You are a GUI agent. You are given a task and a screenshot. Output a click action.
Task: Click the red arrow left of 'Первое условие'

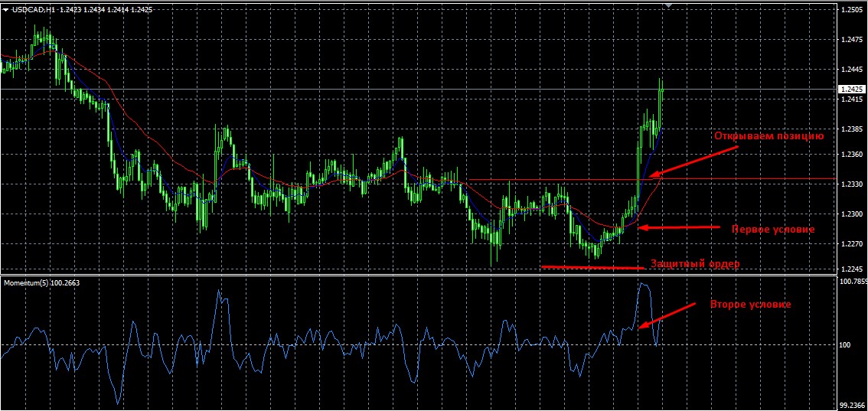click(678, 227)
